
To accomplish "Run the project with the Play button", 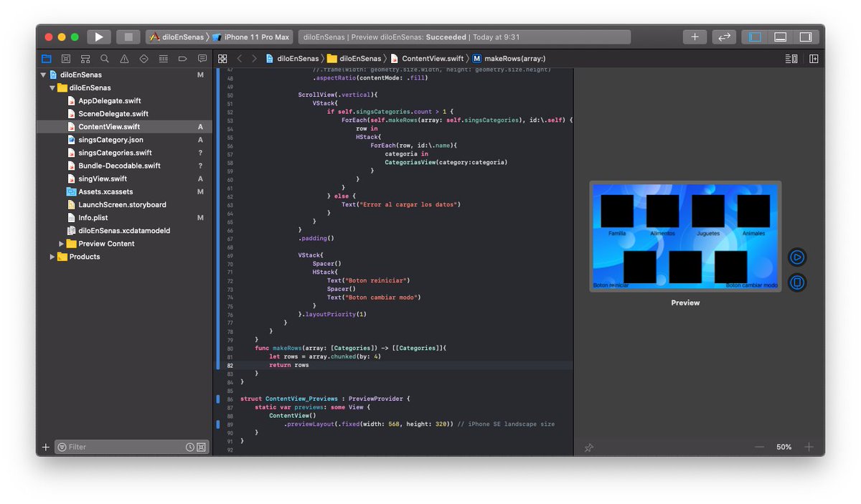I will (x=99, y=37).
